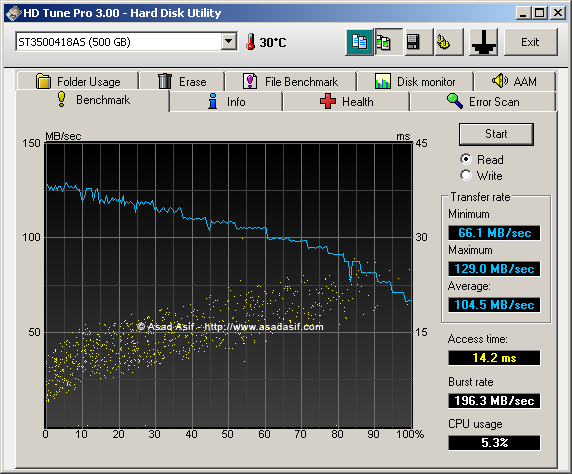Click the 5.3% CPU usage value

point(494,443)
